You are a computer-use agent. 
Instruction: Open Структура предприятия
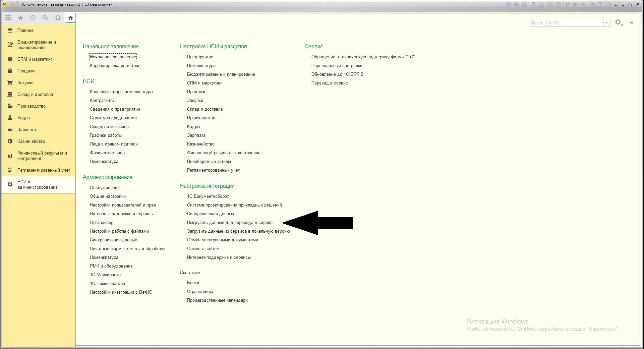click(x=113, y=118)
